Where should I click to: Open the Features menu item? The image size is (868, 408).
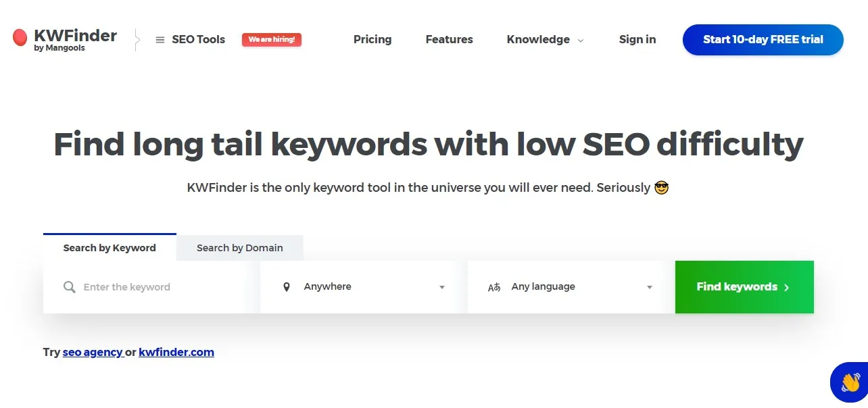click(449, 39)
